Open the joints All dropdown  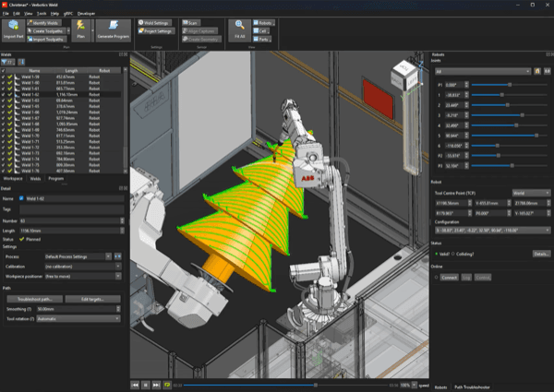pos(483,71)
